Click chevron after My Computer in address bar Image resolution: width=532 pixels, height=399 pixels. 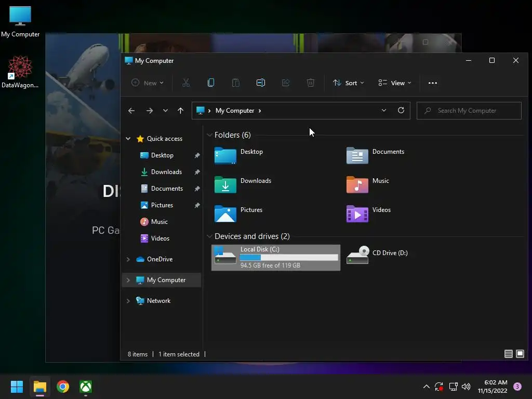[x=260, y=111]
